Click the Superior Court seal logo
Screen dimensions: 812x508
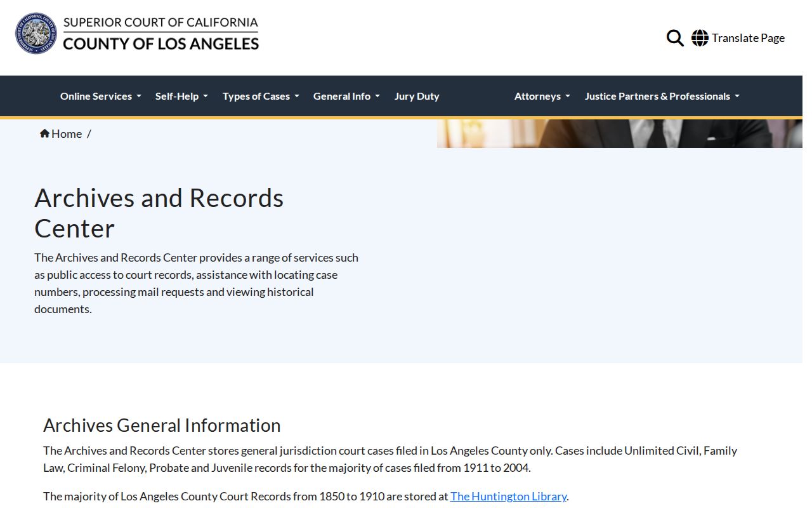[36, 33]
